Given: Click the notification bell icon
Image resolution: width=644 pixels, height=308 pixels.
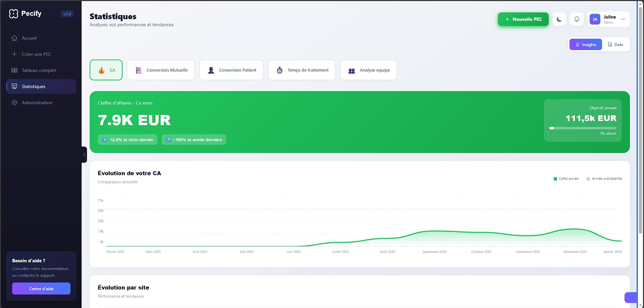Looking at the screenshot, I should click(577, 19).
